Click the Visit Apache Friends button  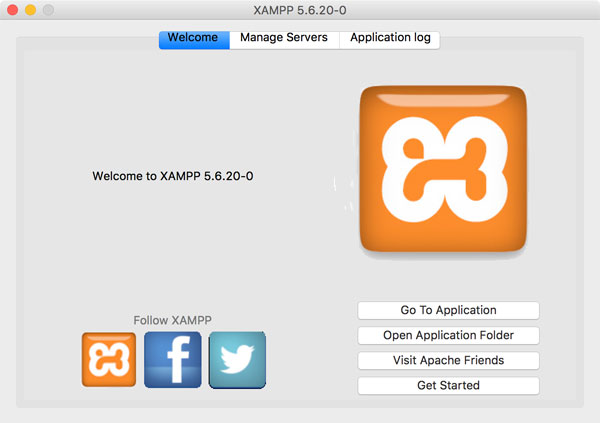click(x=448, y=360)
